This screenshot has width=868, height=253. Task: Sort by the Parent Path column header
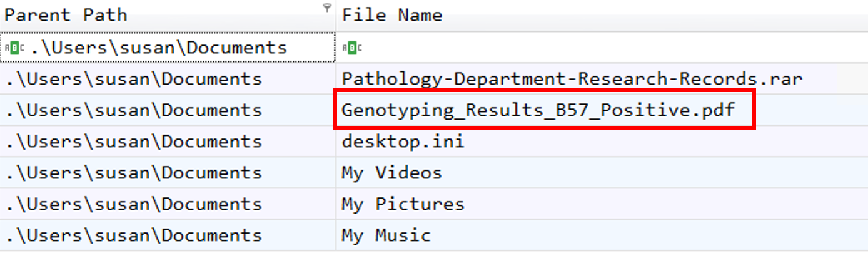[66, 15]
